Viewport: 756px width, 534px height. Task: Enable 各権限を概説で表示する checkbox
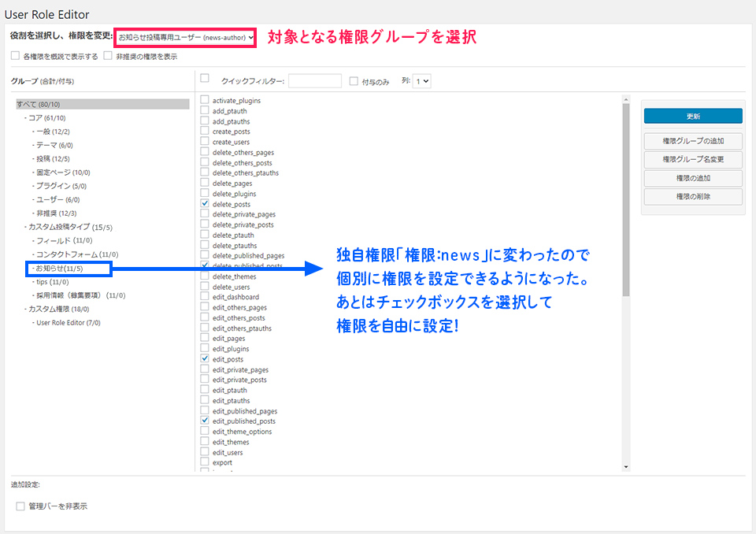[x=16, y=56]
